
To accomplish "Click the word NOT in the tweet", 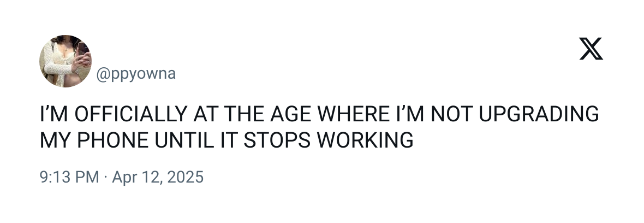I will coord(452,115).
